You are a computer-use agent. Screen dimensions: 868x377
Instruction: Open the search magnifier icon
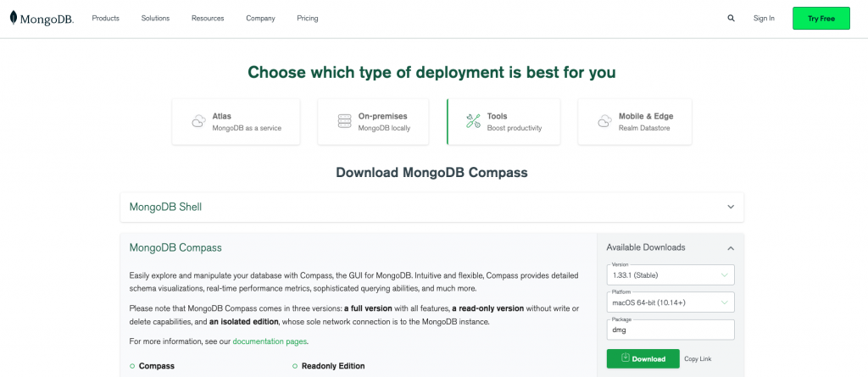pos(731,19)
